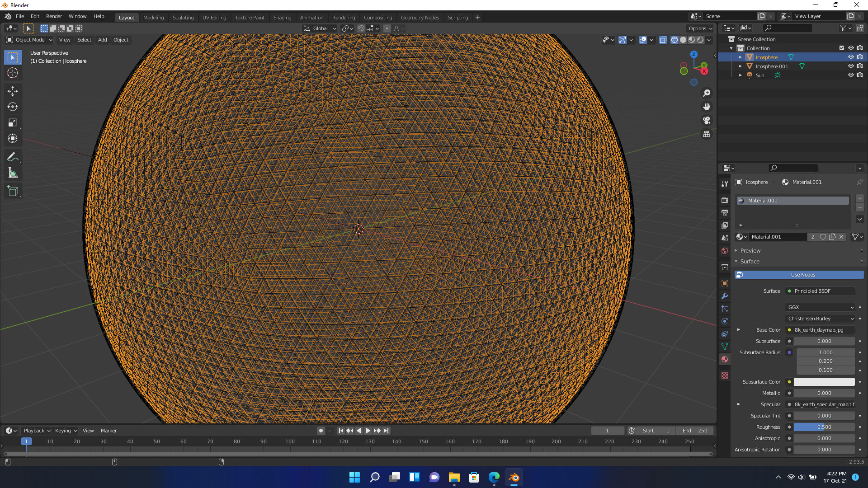
Task: Switch to Modeling workspace tab
Action: pyautogui.click(x=153, y=18)
